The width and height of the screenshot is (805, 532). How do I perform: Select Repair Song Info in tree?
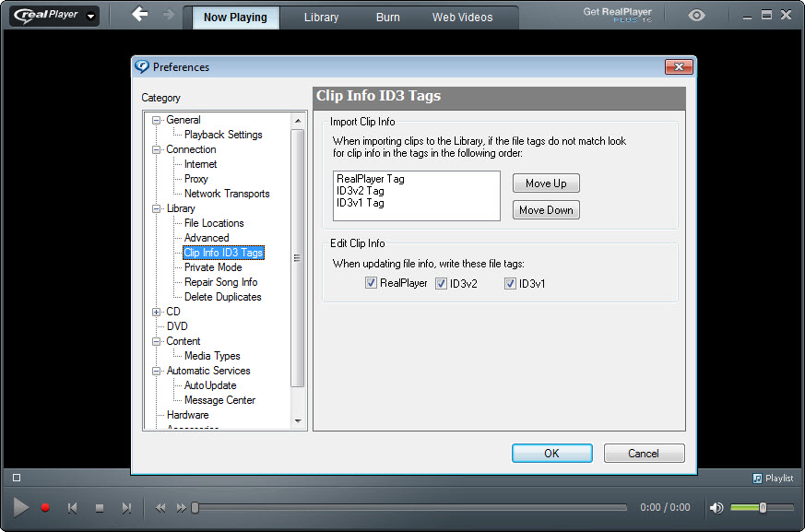(220, 282)
